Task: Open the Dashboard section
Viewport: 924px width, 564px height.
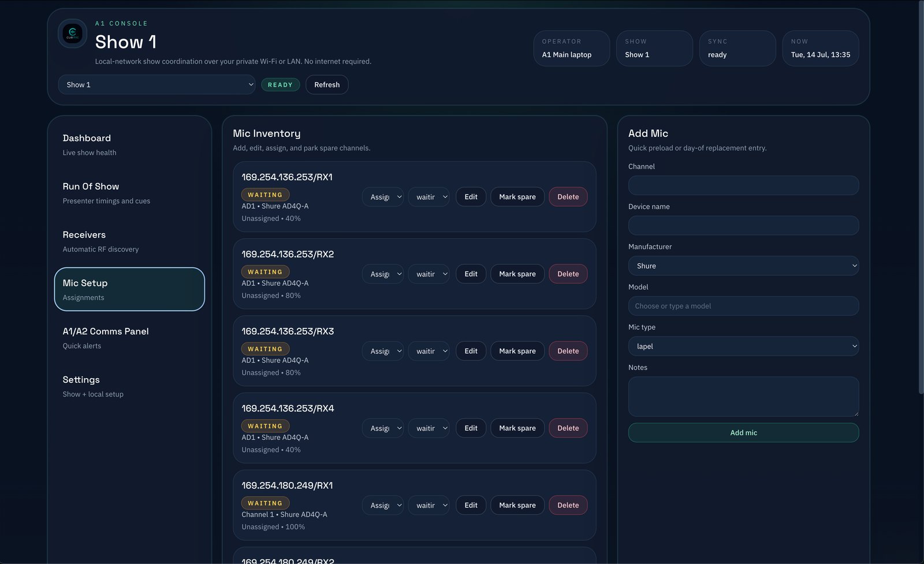Action: 129,145
